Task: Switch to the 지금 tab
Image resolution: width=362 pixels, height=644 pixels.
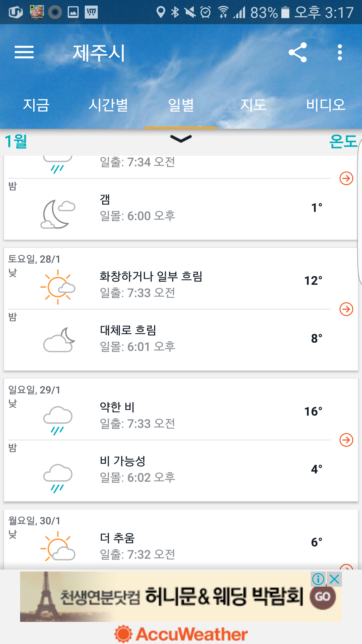Action: (36, 105)
